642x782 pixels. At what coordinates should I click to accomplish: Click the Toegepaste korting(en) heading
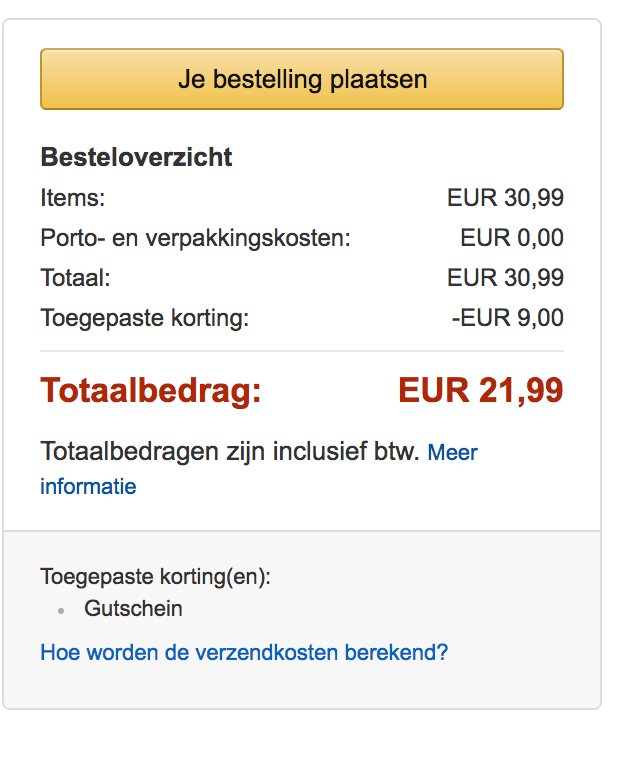click(155, 576)
